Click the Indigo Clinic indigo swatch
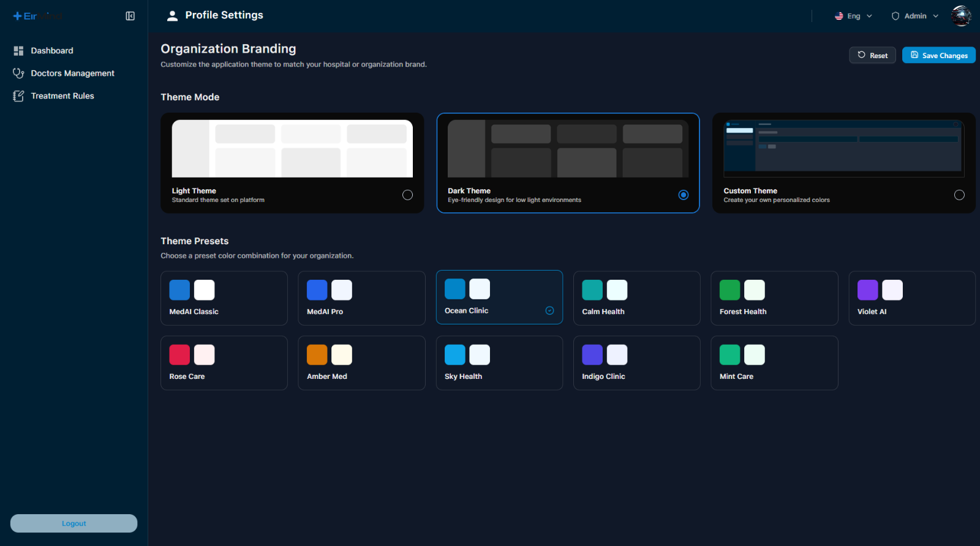 tap(592, 355)
